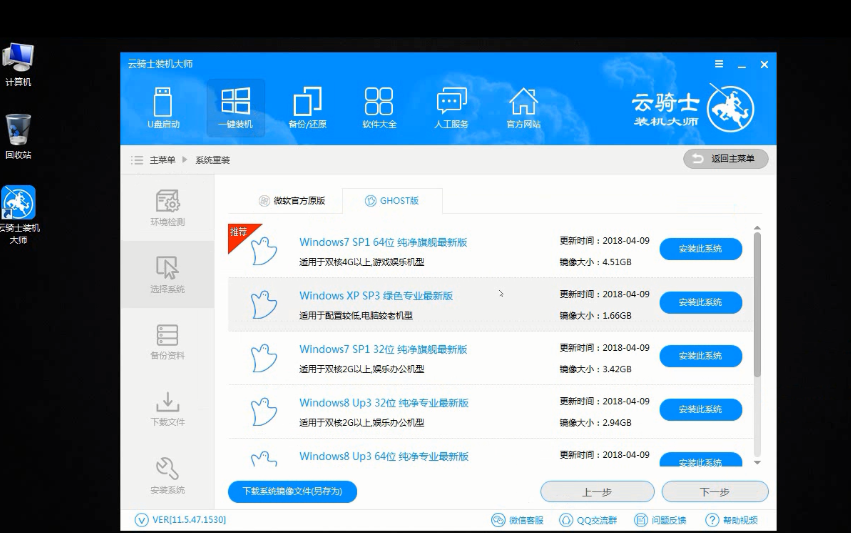Viewport: 851px width, 533px height.
Task: Install Windows7 SP1 32位 via 安装此系统
Action: [701, 356]
